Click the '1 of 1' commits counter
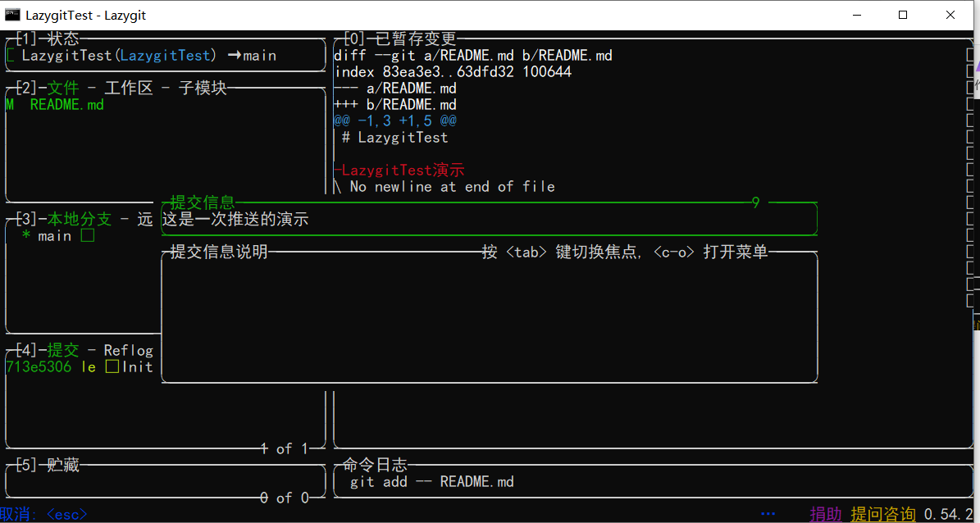This screenshot has width=980, height=523. [285, 448]
